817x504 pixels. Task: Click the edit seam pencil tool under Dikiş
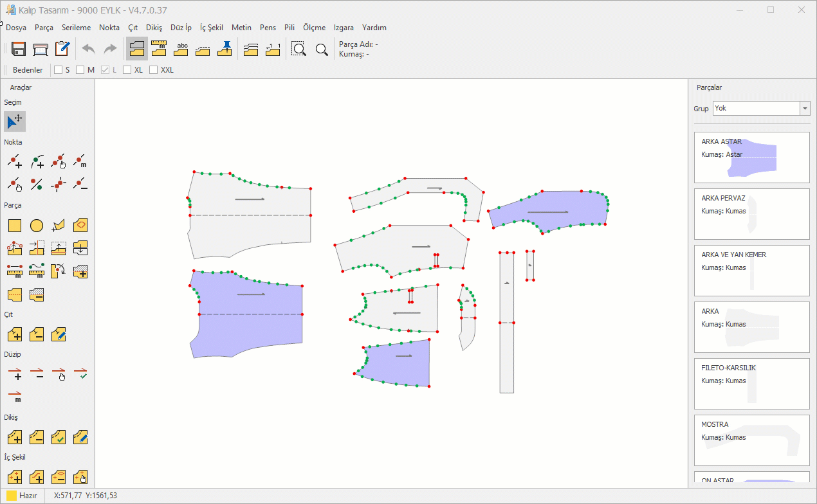pyautogui.click(x=80, y=438)
